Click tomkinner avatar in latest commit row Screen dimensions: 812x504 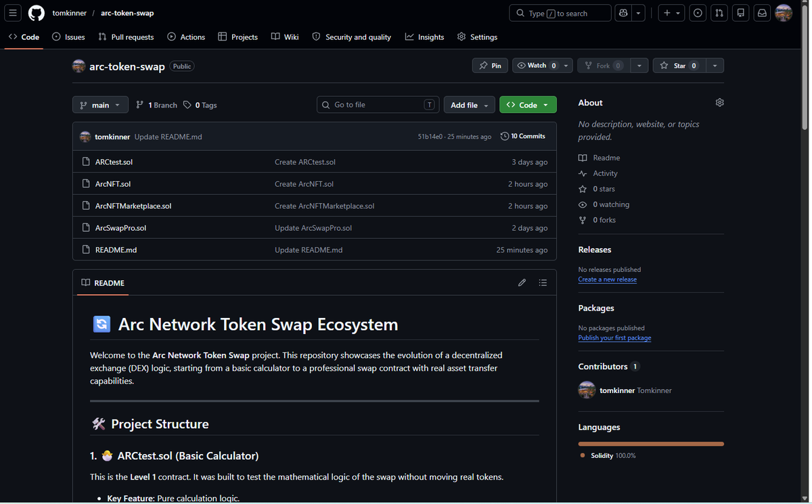85,137
